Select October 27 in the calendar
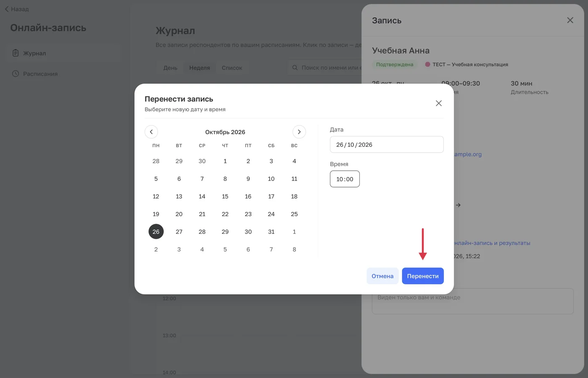Viewport: 588px width, 378px height. pos(179,232)
